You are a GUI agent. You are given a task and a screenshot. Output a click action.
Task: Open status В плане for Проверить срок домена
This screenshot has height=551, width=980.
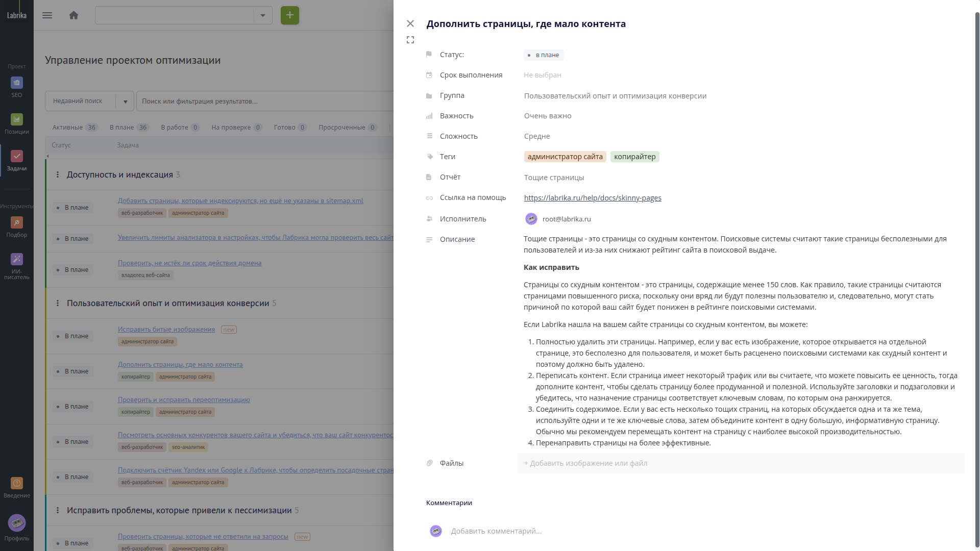(72, 270)
